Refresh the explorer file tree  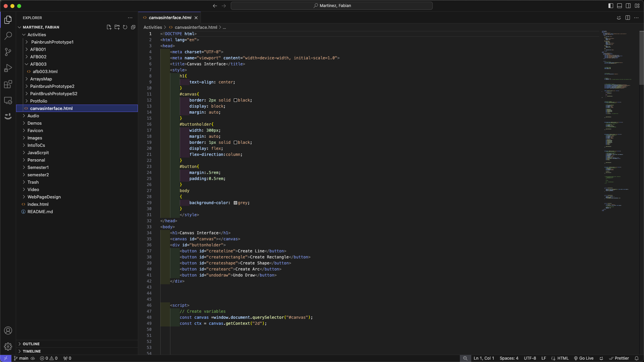point(125,27)
